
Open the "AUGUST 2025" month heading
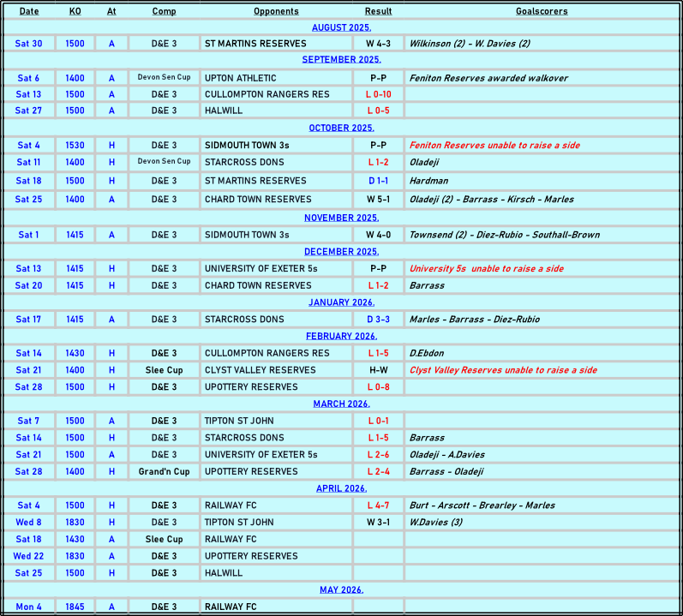tap(341, 27)
